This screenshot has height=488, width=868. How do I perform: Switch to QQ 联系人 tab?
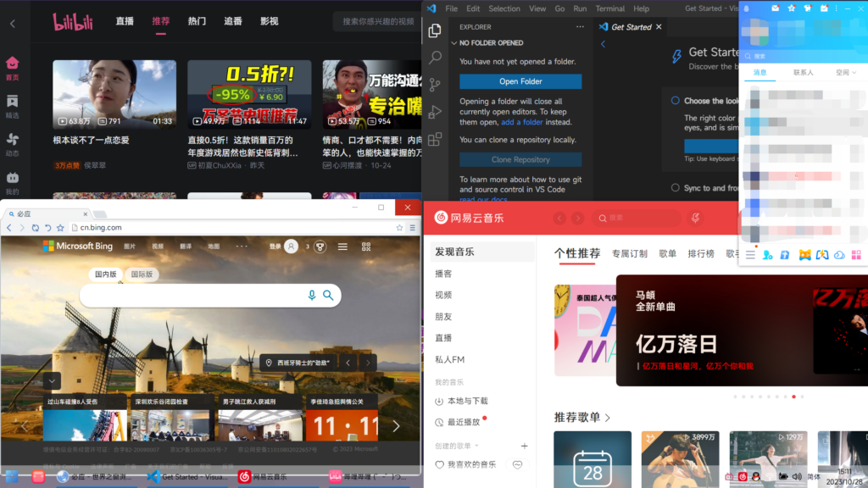[804, 73]
